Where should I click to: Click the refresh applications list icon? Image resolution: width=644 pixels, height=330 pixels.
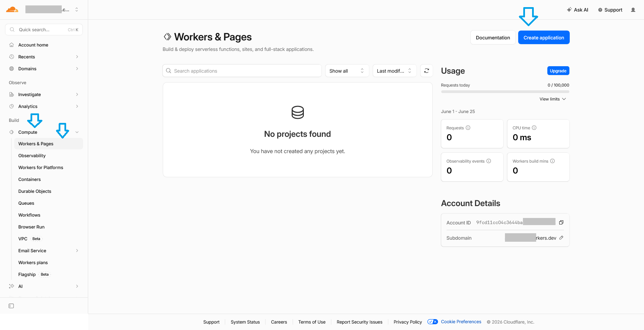426,71
